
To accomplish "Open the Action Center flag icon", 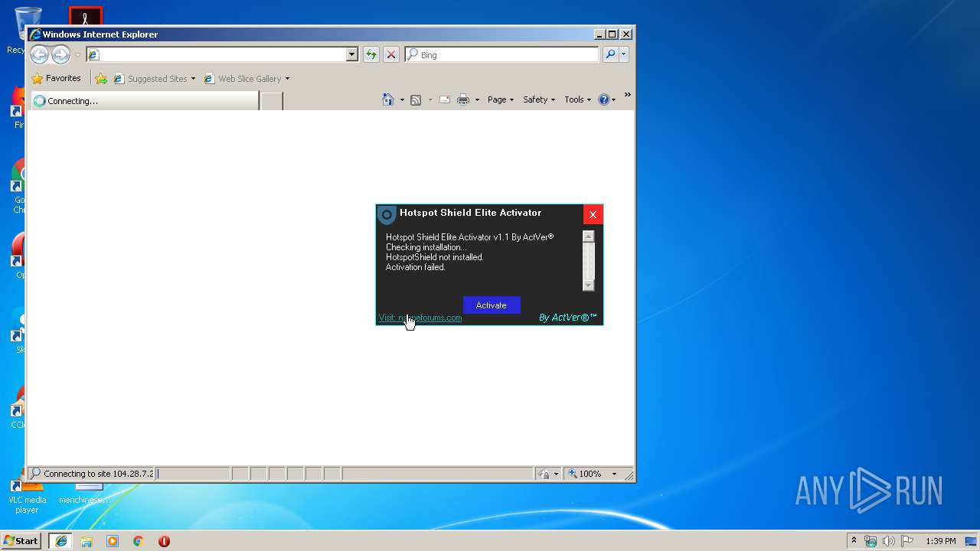I will [907, 541].
